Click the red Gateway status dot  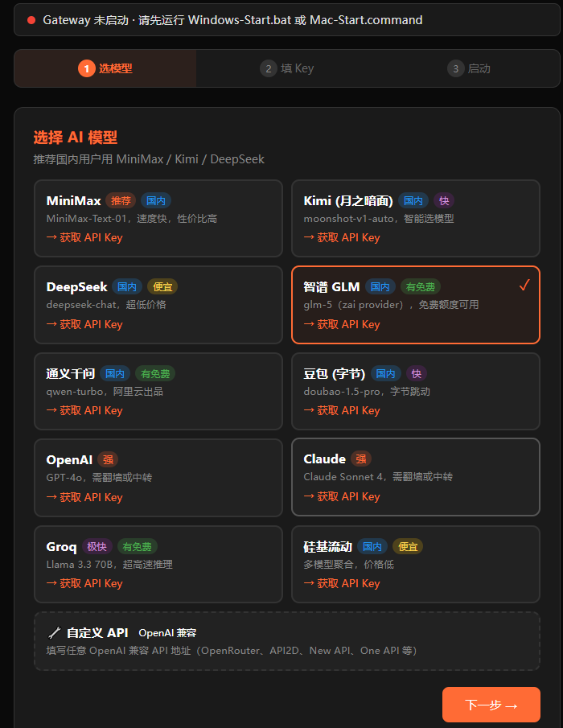(31, 20)
